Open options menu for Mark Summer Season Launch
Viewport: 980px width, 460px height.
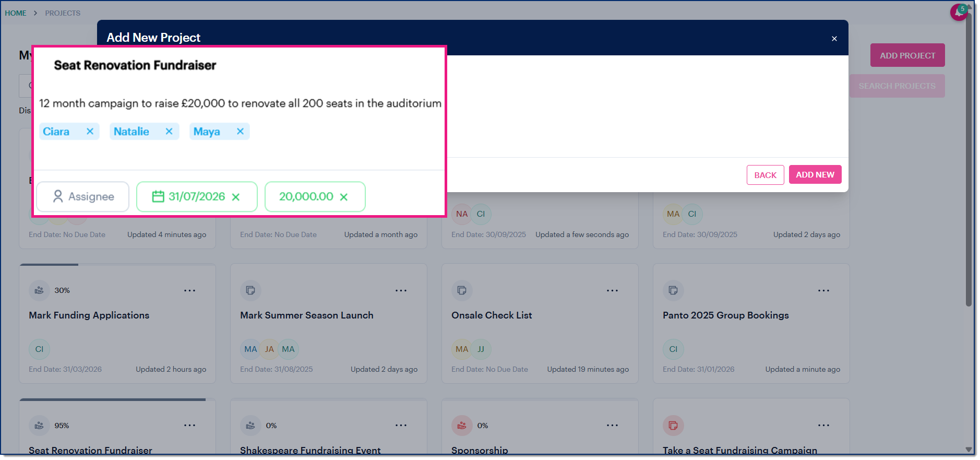tap(401, 290)
